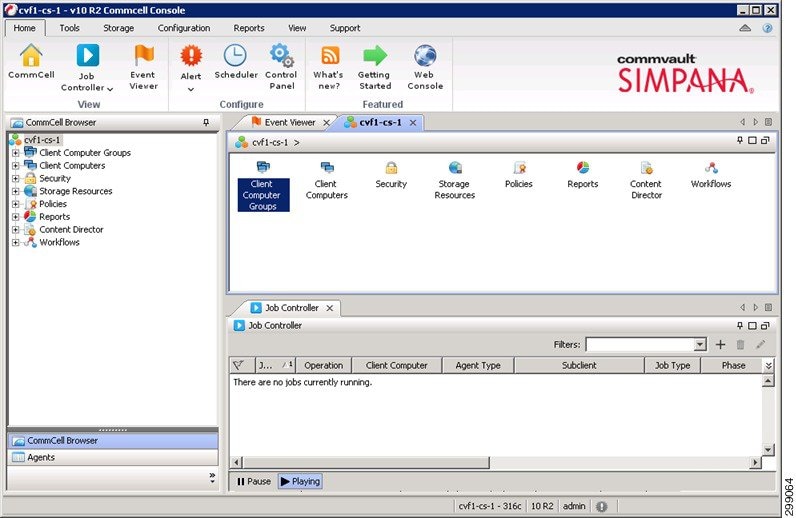The height and width of the screenshot is (518, 796).
Task: Sort by Agent Type column header
Action: pos(478,365)
